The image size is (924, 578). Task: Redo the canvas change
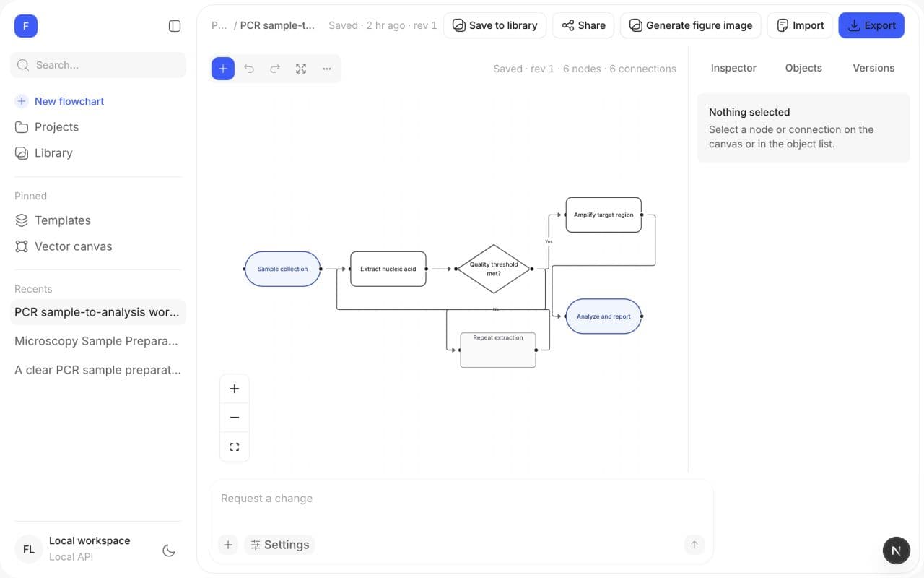(275, 69)
